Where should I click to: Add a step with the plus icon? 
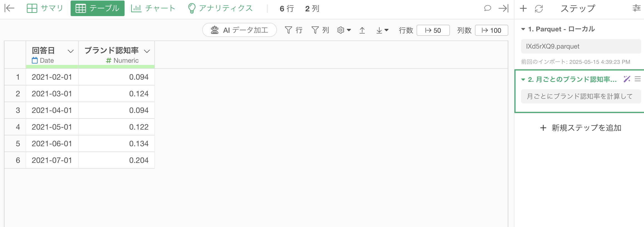tap(523, 8)
